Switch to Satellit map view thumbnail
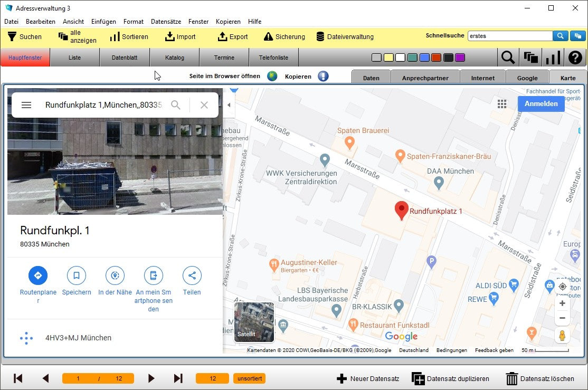588x390 pixels. coord(254,322)
